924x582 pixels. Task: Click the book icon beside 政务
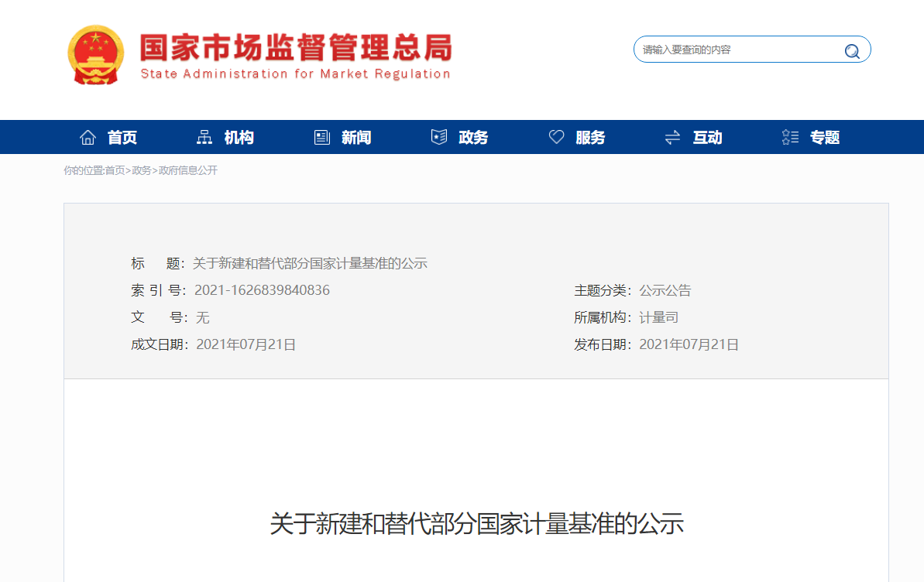click(439, 138)
